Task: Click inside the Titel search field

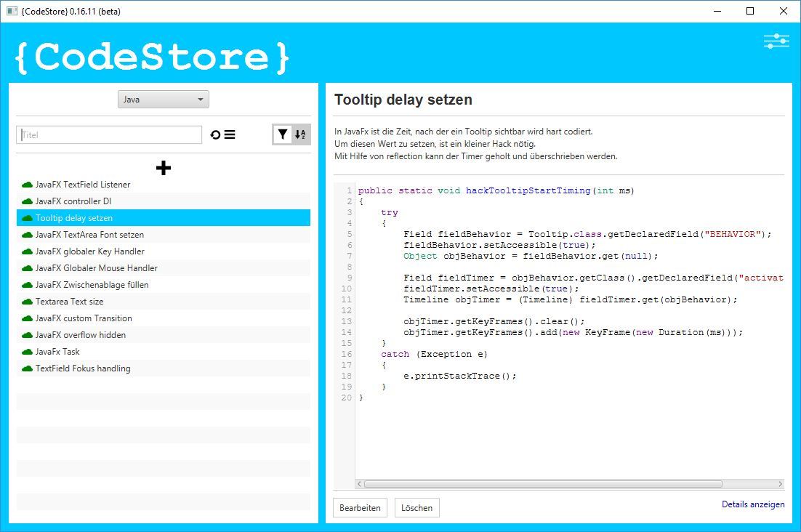Action: pyautogui.click(x=108, y=134)
